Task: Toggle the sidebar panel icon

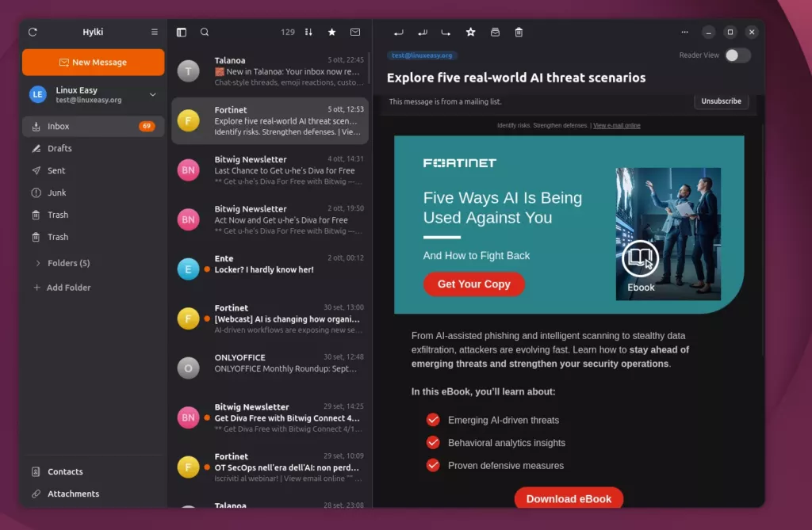Action: 182,32
